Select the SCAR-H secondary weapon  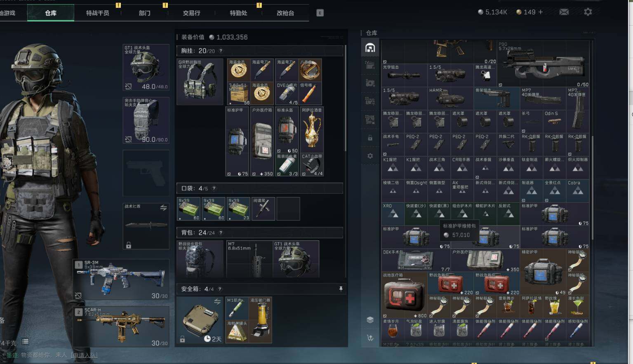(121, 326)
